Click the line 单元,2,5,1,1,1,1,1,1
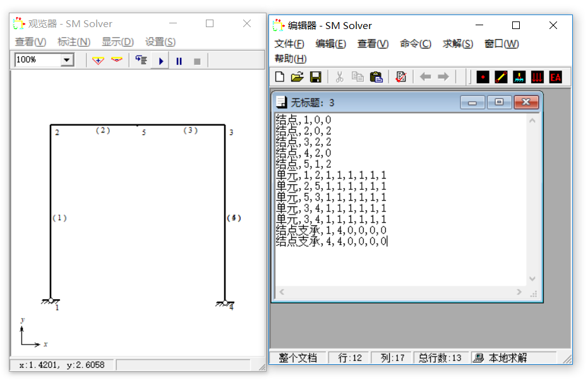This screenshot has width=588, height=383. (x=331, y=186)
